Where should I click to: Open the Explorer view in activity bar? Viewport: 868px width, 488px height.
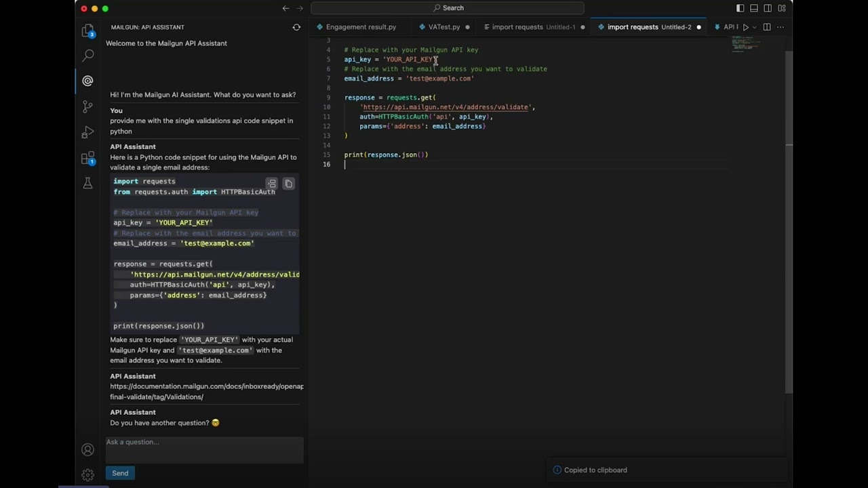coord(87,30)
